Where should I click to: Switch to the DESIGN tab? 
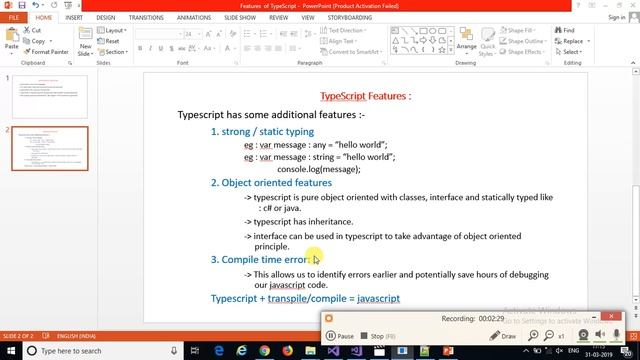point(106,18)
